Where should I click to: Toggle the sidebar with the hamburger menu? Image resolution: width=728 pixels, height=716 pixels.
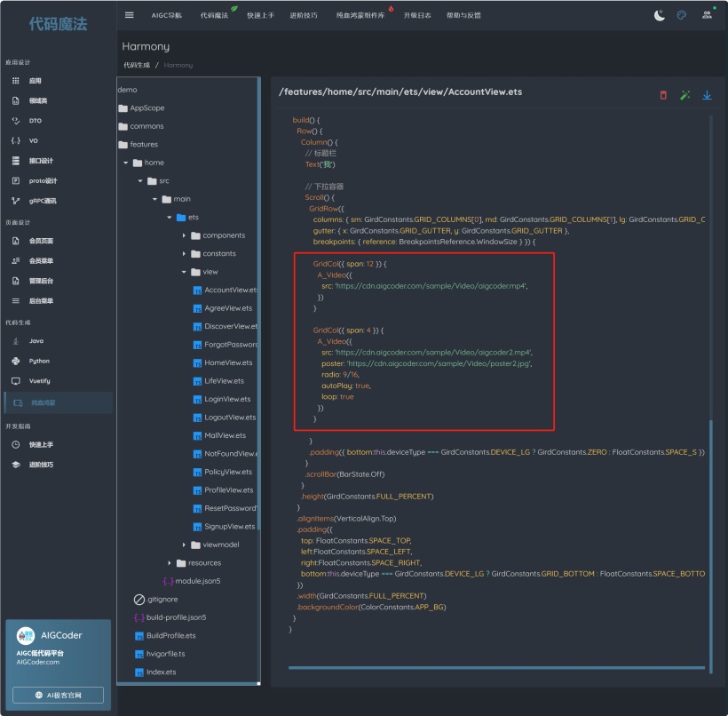pyautogui.click(x=130, y=15)
